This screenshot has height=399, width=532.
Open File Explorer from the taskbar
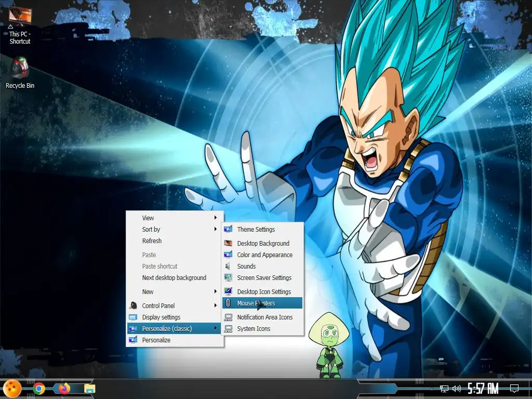(89, 389)
